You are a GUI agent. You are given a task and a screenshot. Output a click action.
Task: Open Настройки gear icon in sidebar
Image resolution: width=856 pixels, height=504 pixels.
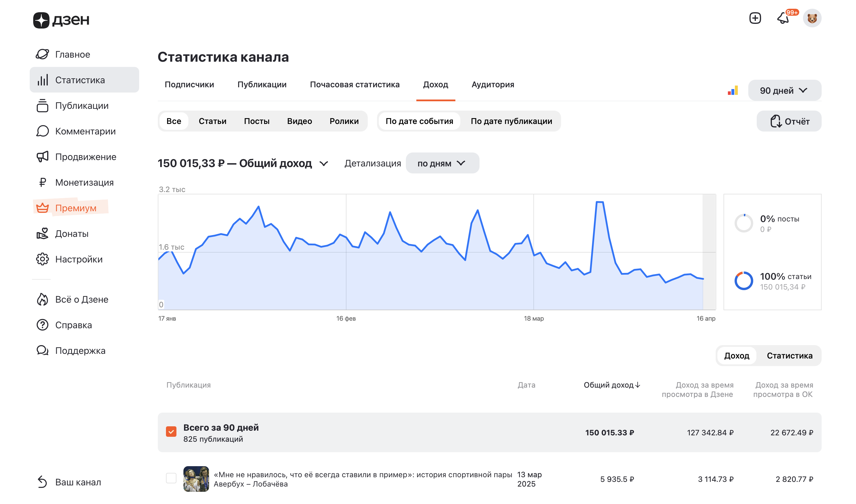click(43, 259)
